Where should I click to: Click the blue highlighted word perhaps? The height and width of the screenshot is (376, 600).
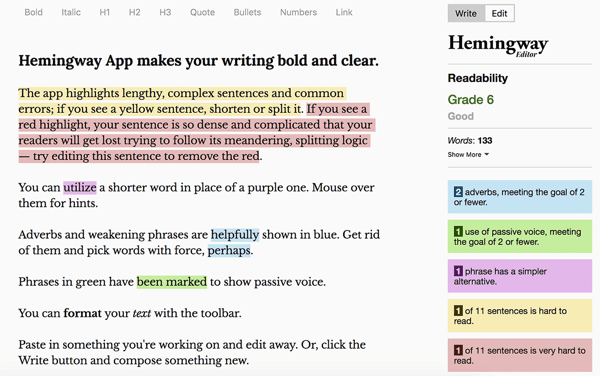point(229,251)
